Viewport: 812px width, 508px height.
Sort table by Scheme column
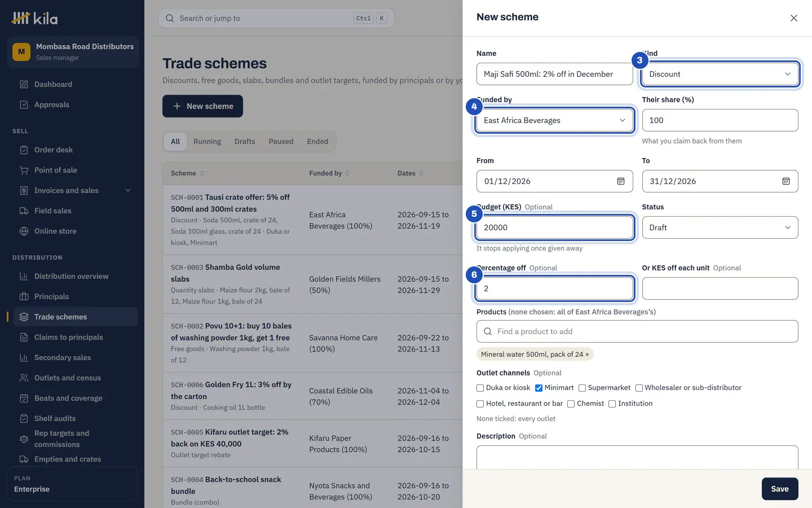coord(187,173)
